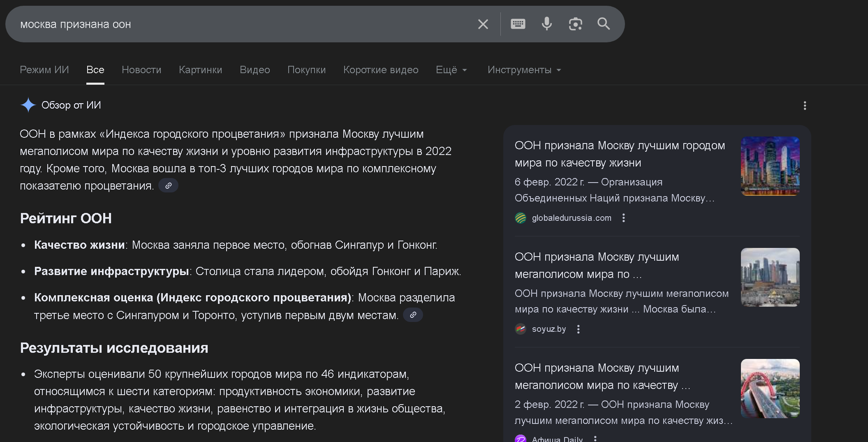Viewport: 868px width, 442px height.
Task: Open globaledurussia.com article about Moscow quality of life
Action: coord(620,154)
